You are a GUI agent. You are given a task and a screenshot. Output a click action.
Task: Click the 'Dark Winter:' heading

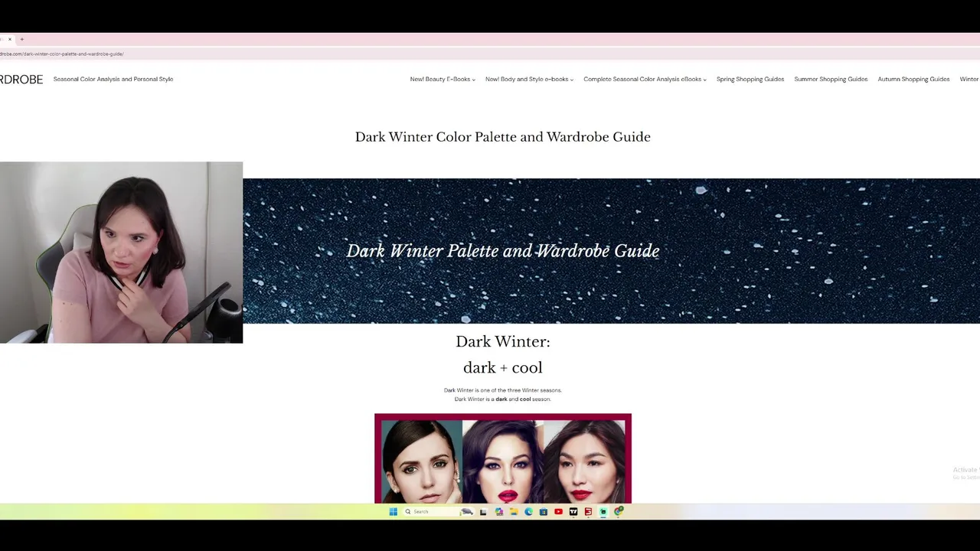click(x=502, y=341)
